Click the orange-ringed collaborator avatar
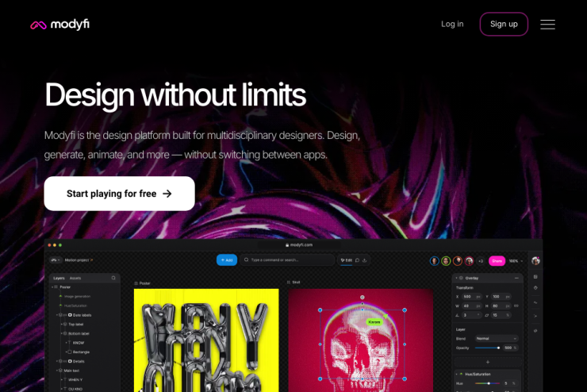The image size is (587, 392). pos(458,261)
